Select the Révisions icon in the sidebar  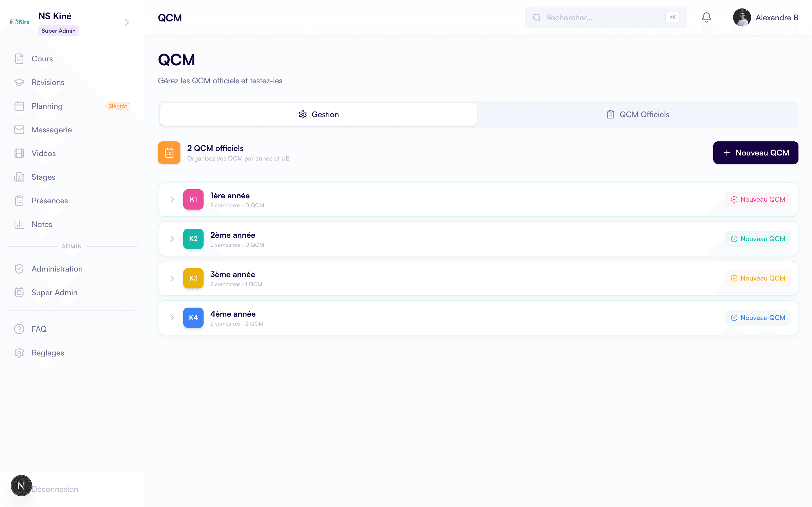pos(19,82)
